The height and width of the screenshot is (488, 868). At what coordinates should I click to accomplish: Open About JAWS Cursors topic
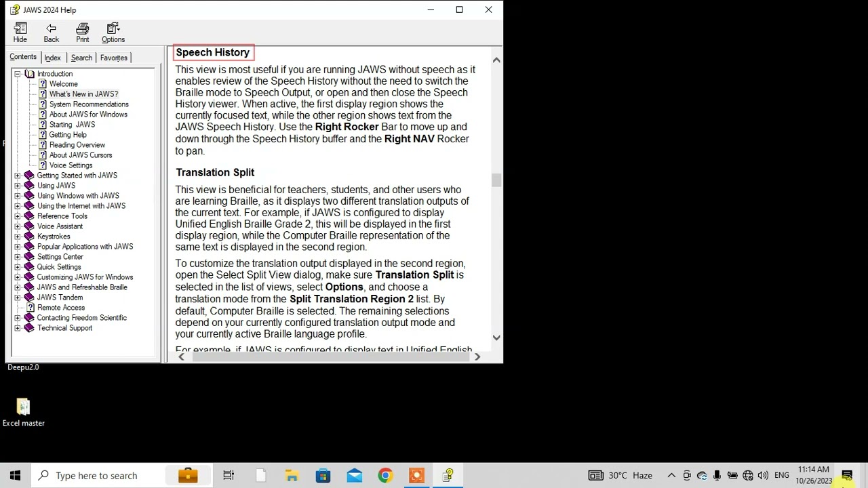coord(81,155)
